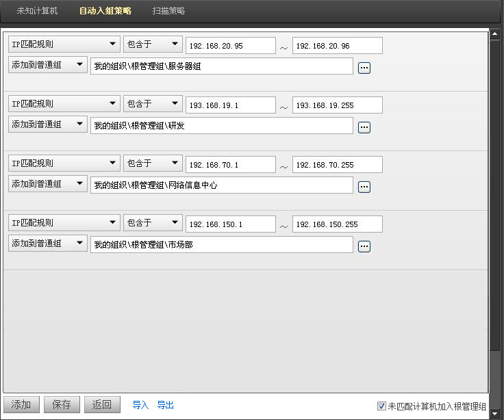
Task: Focus end IP field 192.168.20.96
Action: [x=338, y=46]
